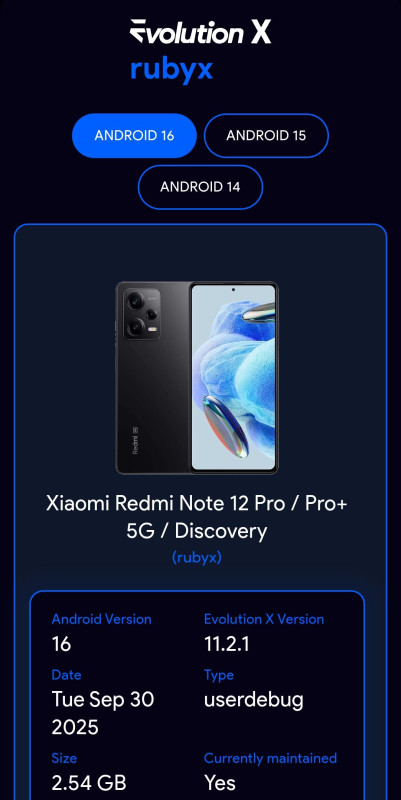The height and width of the screenshot is (800, 401).
Task: Click the userdebug build type value
Action: pos(254,699)
